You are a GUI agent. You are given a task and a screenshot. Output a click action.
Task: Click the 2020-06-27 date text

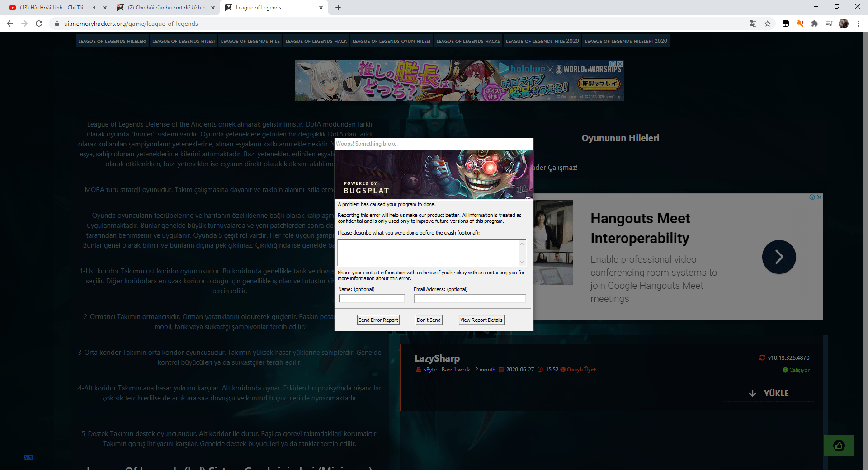tap(520, 370)
